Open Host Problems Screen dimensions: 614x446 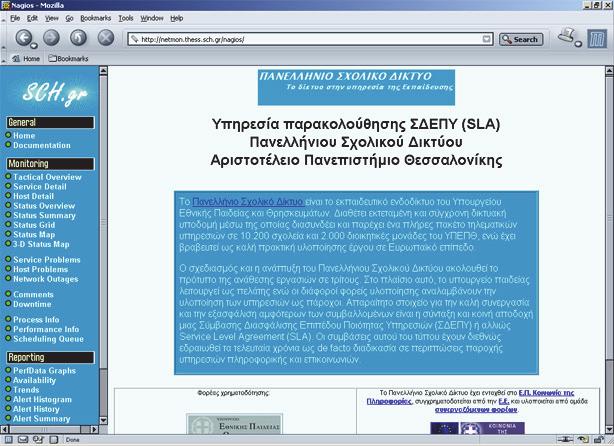coord(40,269)
